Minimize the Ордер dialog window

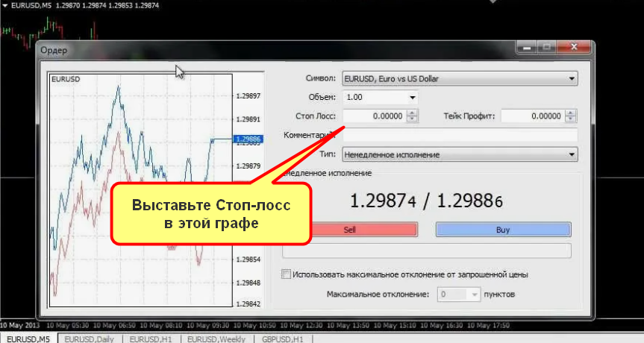[527, 47]
